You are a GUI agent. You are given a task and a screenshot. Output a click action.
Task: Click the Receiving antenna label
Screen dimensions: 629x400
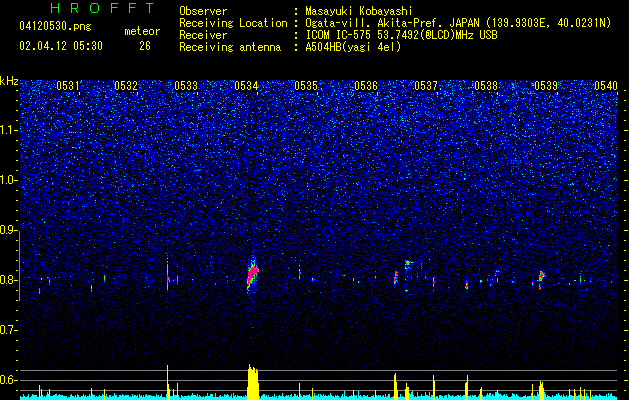point(230,47)
